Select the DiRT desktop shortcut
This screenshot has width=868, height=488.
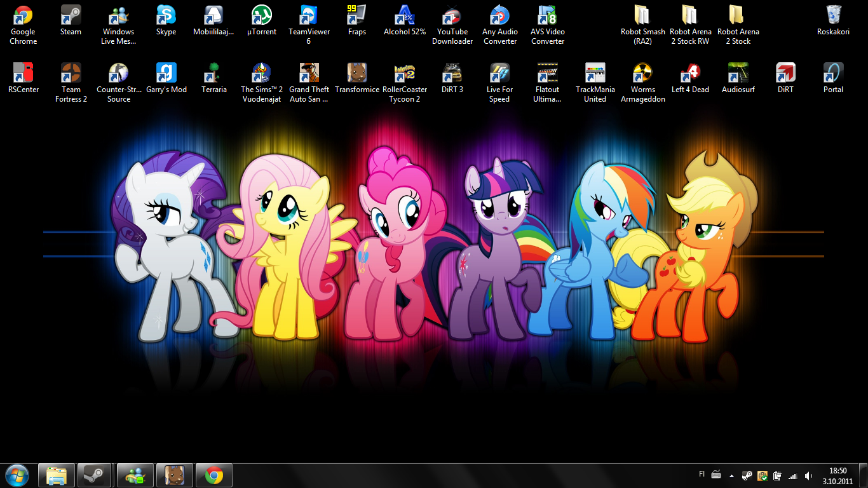pos(786,78)
